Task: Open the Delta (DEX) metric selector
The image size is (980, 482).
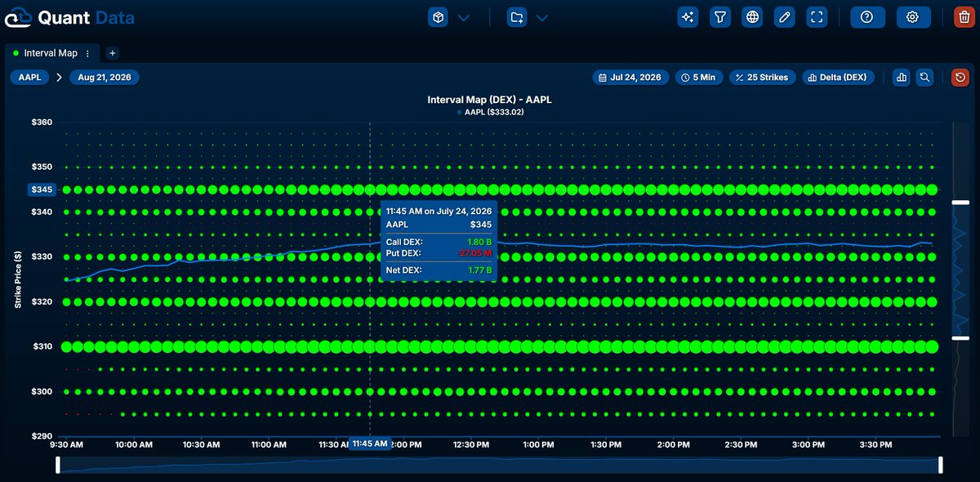Action: point(838,78)
